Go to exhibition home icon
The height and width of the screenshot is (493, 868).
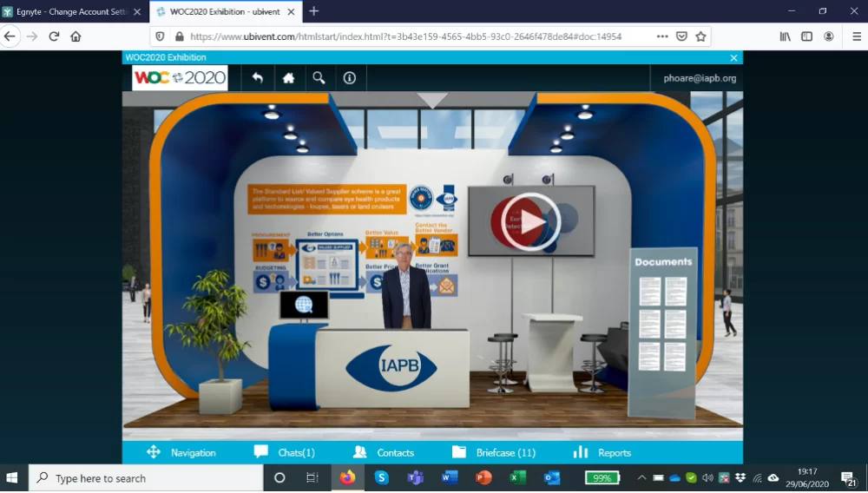288,78
